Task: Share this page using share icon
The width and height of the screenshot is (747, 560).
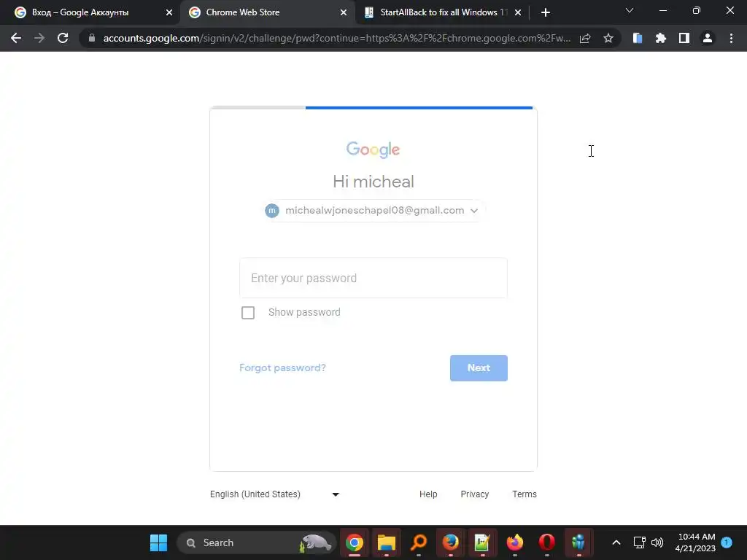Action: coord(585,38)
